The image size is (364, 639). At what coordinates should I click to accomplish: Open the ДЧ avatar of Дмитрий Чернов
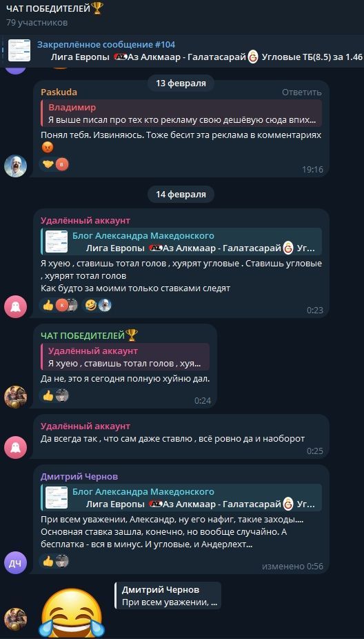(x=15, y=563)
